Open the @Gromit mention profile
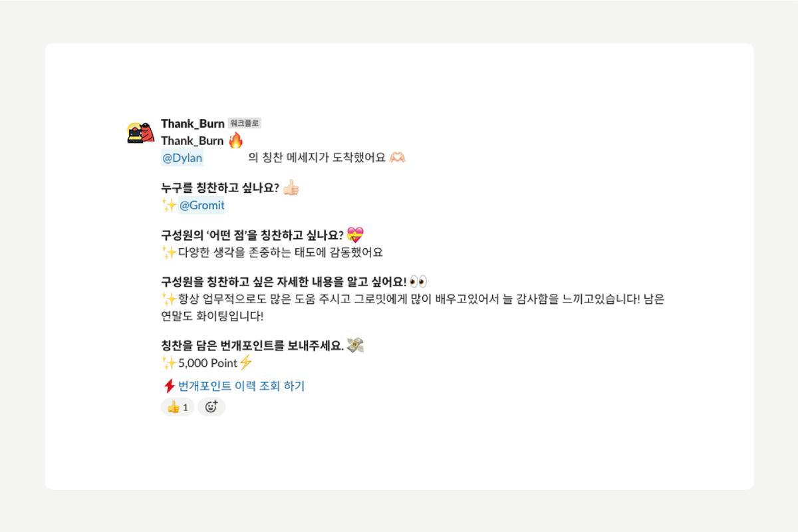Screen dimensions: 798x532 pyautogui.click(x=202, y=205)
